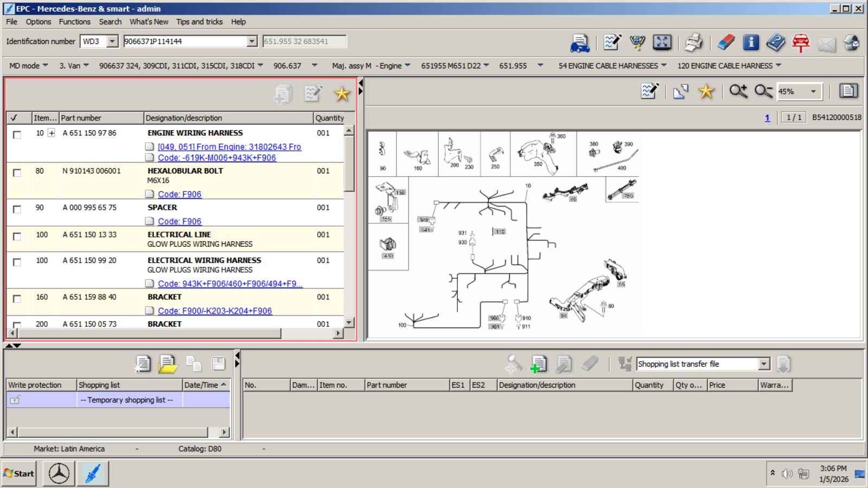This screenshot has width=868, height=488.
Task: Click the shopping basket filter icon
Action: click(637, 42)
